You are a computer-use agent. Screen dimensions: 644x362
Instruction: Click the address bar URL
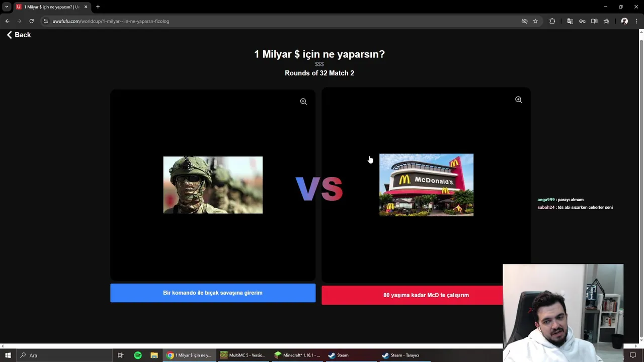tap(111, 21)
